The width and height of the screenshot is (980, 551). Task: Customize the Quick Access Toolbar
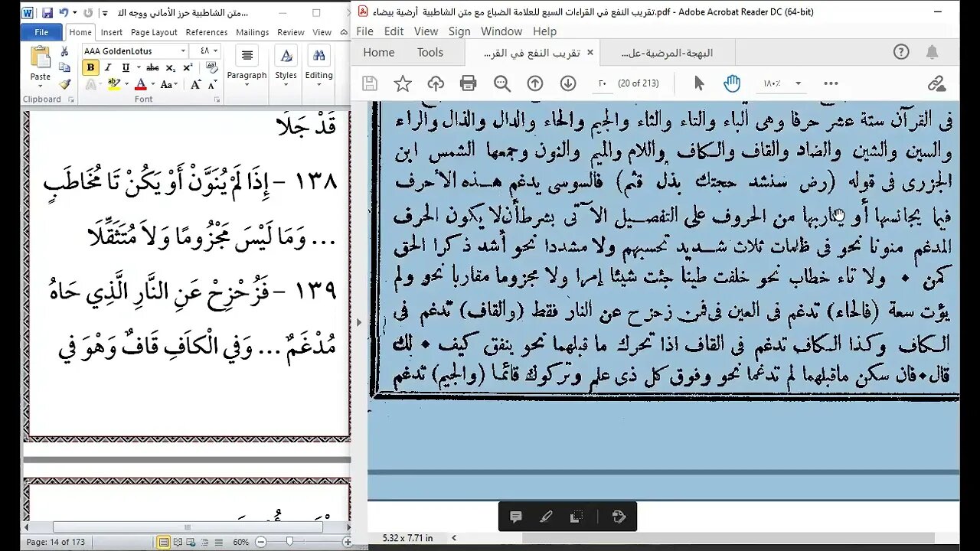coord(105,13)
